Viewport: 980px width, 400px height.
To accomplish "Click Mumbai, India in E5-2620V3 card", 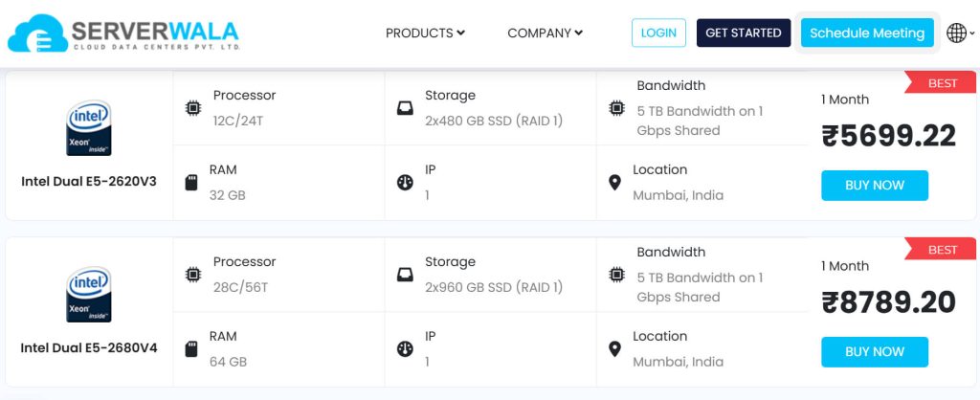I will point(679,195).
